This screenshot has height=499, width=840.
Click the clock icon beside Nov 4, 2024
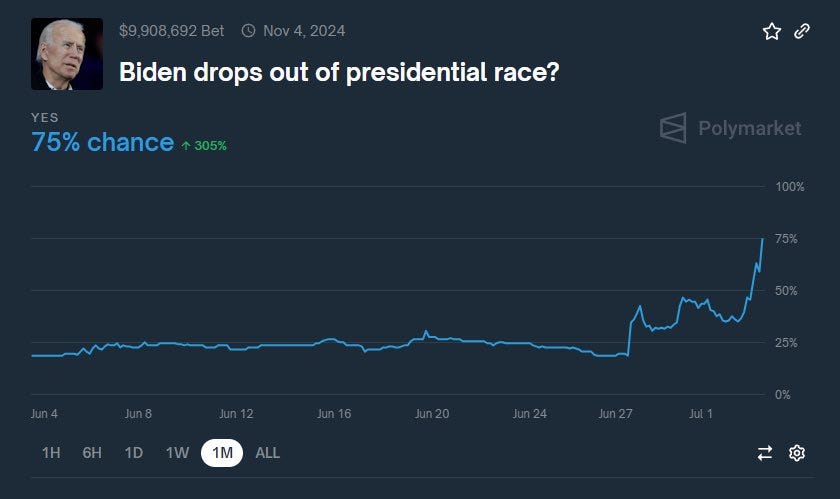click(248, 31)
